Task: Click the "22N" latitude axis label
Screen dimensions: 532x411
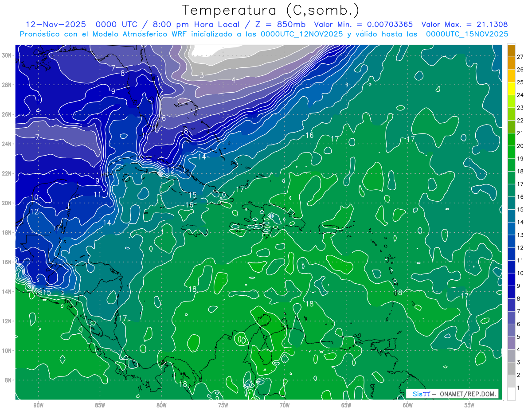Action: click(x=8, y=173)
